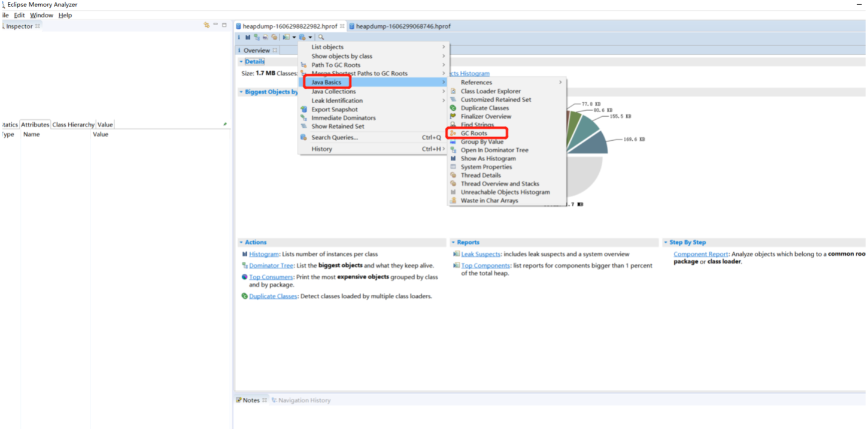Screen dimensions: 868x429
Task: Click the green pin icon in Inspector tabs
Action: pyautogui.click(x=225, y=124)
